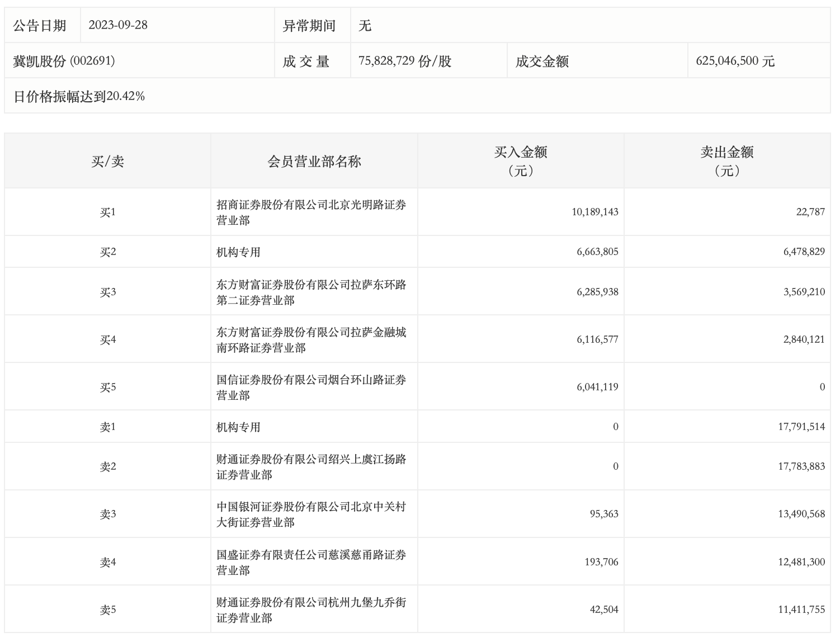The height and width of the screenshot is (642, 840).
Task: Select 国盛证券 慈溪慈甬路 branch
Action: pyautogui.click(x=311, y=563)
